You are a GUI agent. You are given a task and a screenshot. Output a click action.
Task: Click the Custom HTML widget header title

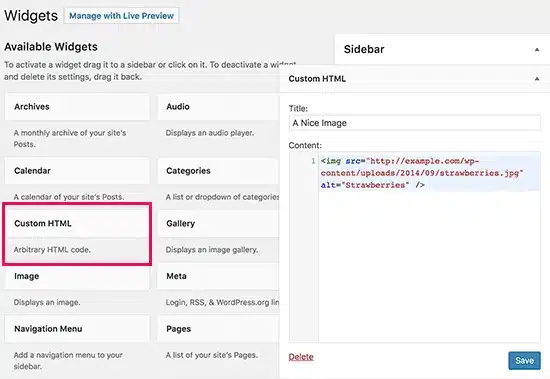tap(317, 79)
